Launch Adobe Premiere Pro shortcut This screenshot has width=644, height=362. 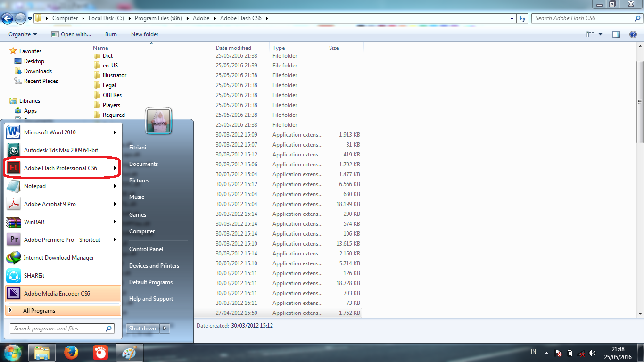point(63,240)
